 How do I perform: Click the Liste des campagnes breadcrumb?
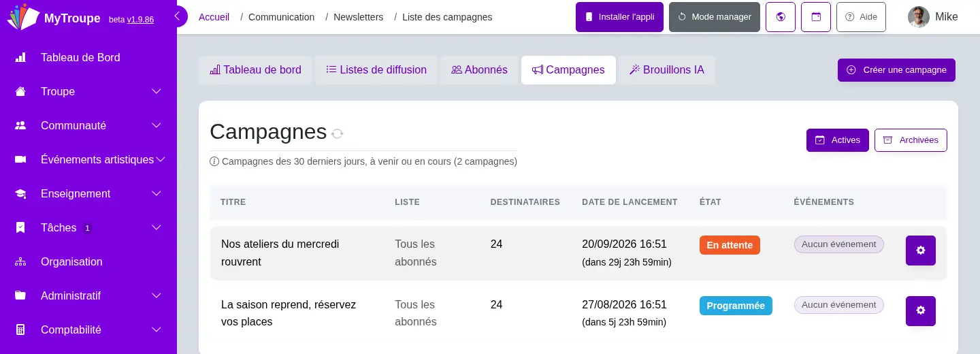(447, 17)
